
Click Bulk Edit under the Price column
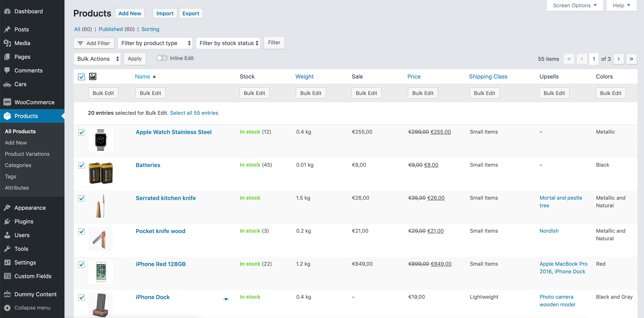pos(423,93)
